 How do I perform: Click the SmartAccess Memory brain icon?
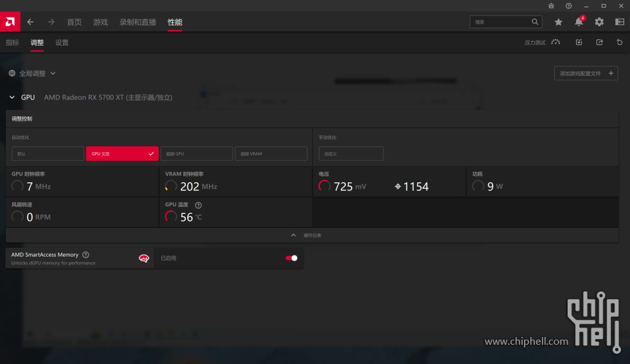click(x=144, y=258)
